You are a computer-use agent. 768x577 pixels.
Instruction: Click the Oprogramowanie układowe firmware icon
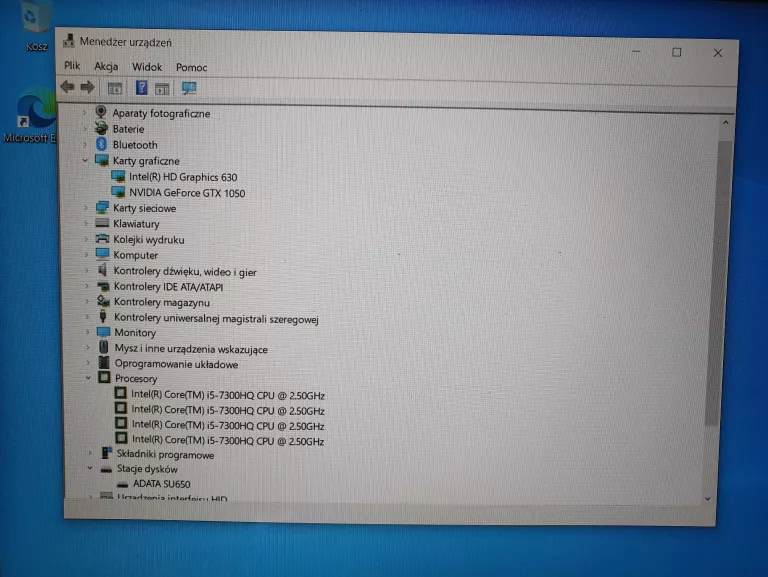tap(104, 362)
